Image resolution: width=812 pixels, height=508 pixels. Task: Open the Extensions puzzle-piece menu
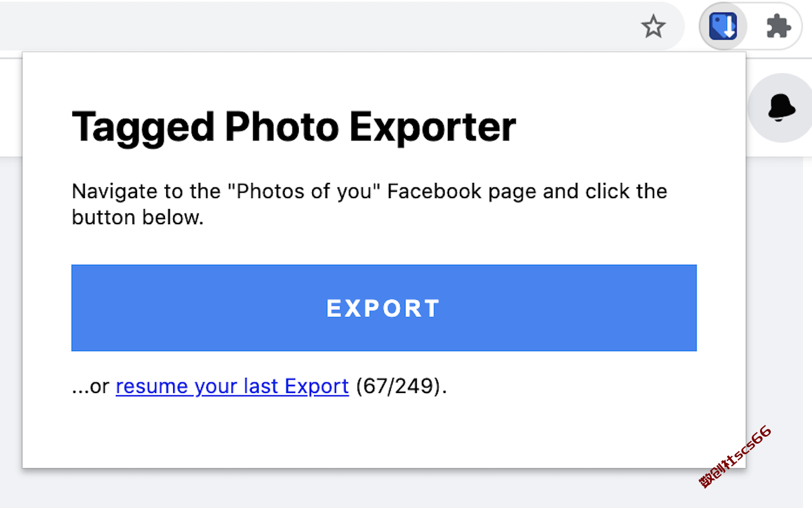[778, 27]
